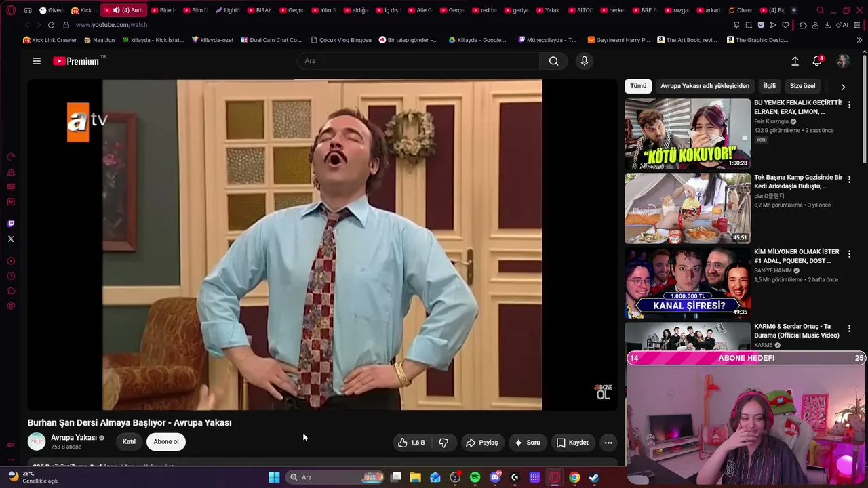Screen dimensions: 868x488
Task: Switch to the BIRAK browser tab
Action: tap(259, 10)
